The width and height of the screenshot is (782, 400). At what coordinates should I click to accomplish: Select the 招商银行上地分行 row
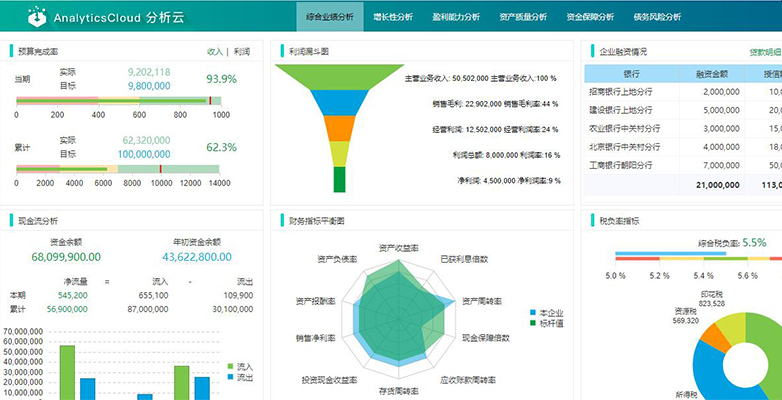pos(683,92)
